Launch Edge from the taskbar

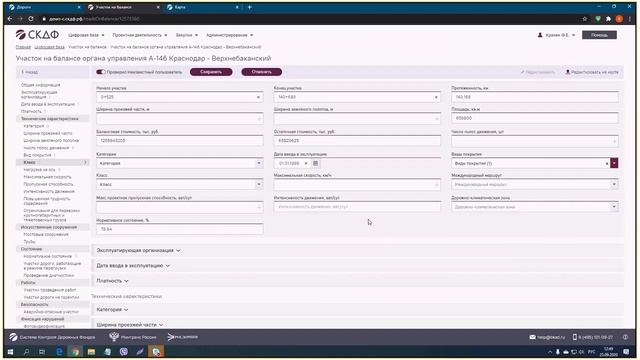[x=59, y=351]
